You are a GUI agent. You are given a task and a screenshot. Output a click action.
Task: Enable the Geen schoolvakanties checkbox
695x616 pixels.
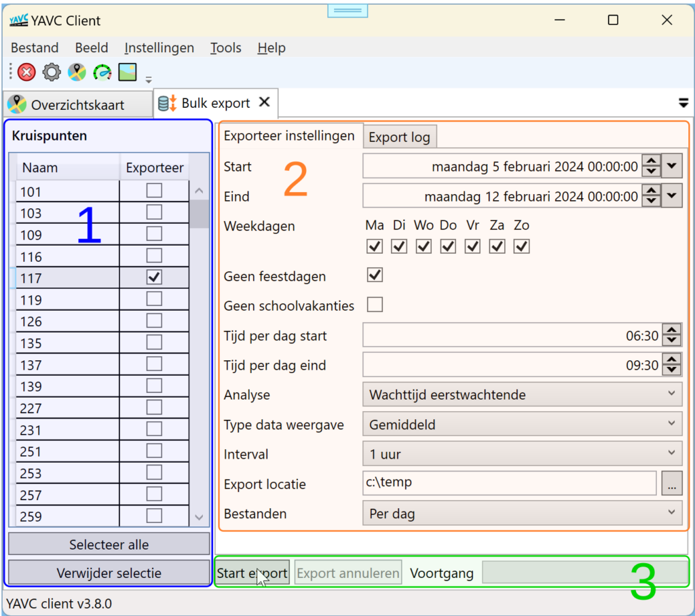tap(375, 305)
